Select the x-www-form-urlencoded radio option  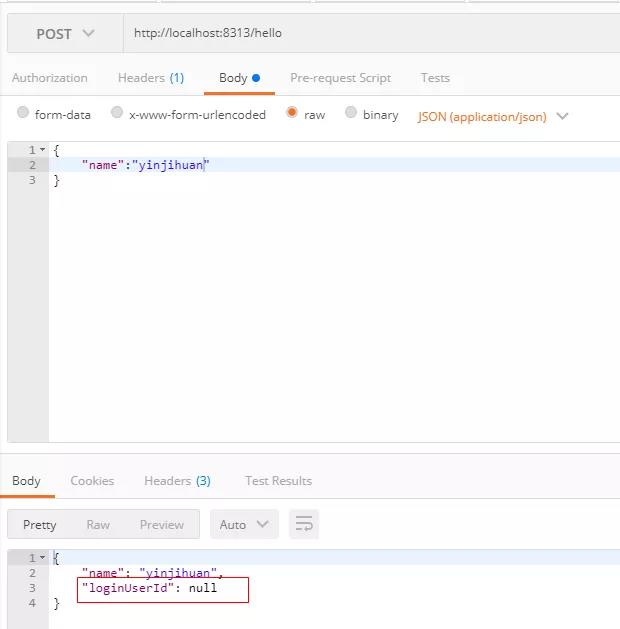tap(117, 112)
